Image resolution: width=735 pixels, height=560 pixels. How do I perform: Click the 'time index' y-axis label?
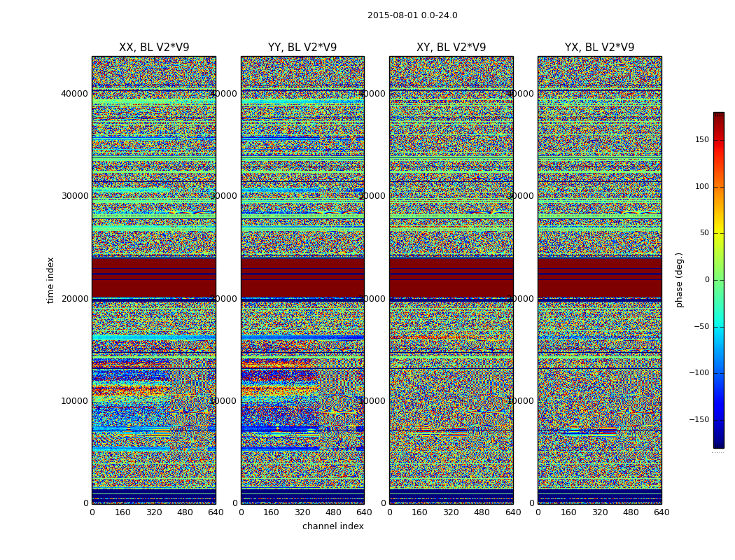[50, 280]
